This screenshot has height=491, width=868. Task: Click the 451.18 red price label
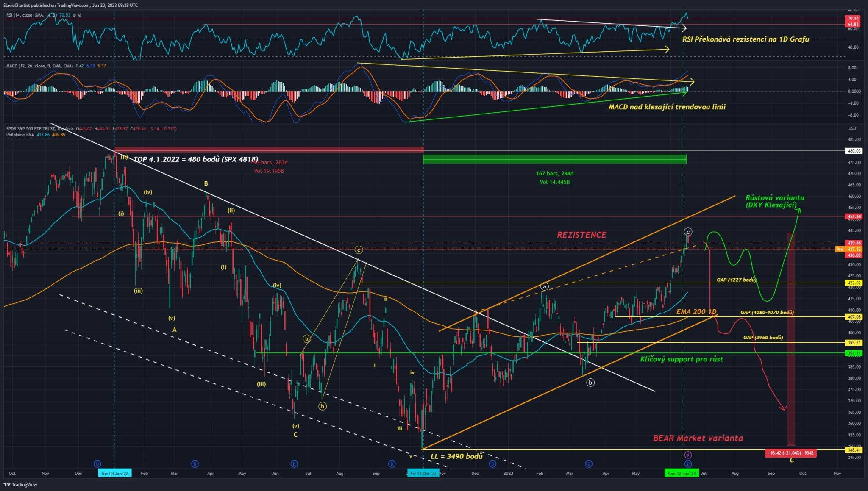click(854, 216)
